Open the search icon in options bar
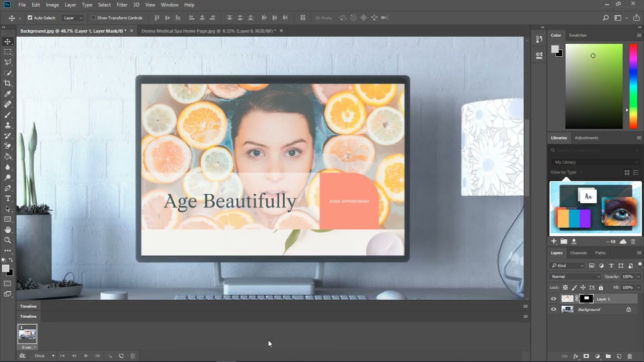Image resolution: width=644 pixels, height=362 pixels. tap(606, 18)
